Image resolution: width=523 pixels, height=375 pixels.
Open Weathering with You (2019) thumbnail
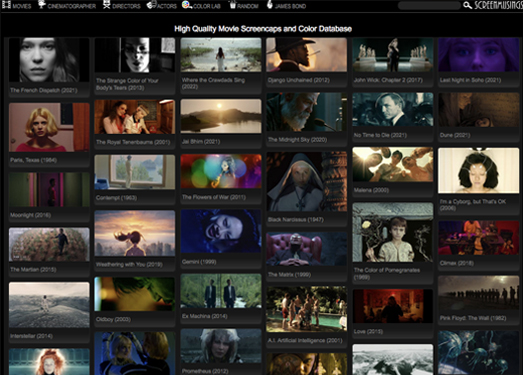[x=135, y=233]
